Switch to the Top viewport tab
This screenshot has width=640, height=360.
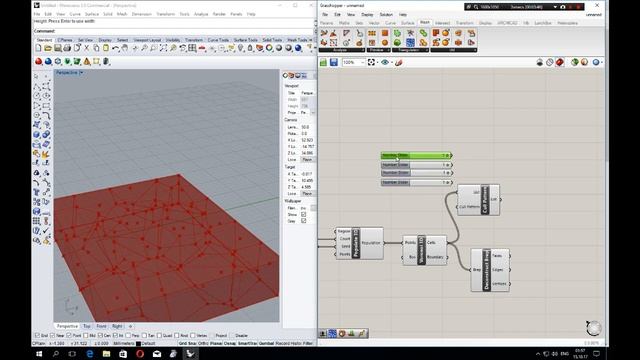click(x=87, y=327)
